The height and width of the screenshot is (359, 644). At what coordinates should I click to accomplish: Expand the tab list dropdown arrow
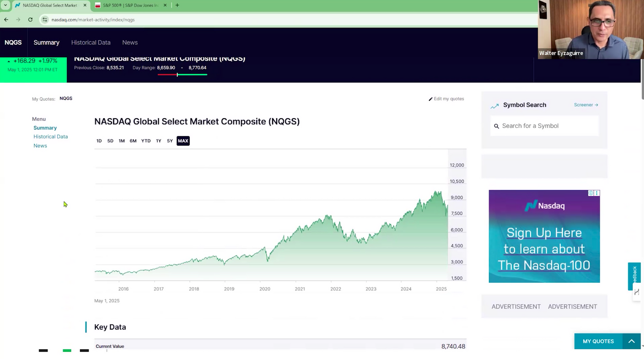(5, 5)
